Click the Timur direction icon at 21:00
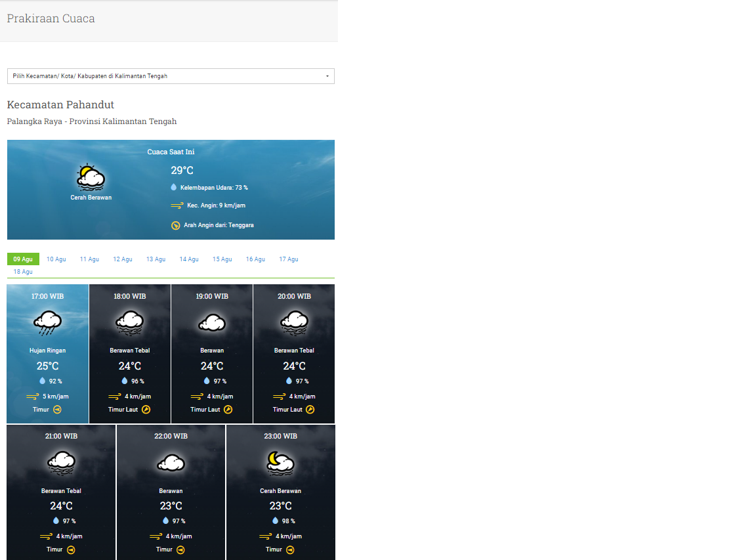Image resolution: width=756 pixels, height=560 pixels. (x=71, y=550)
